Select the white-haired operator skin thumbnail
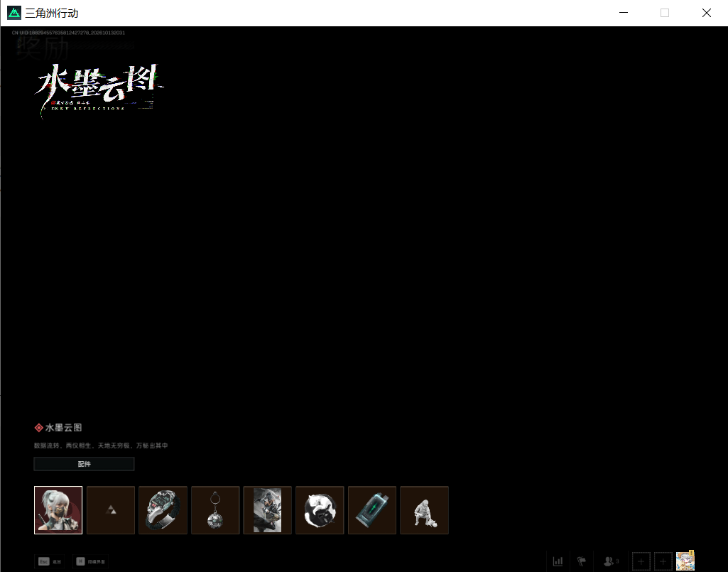728x572 pixels. click(x=58, y=510)
